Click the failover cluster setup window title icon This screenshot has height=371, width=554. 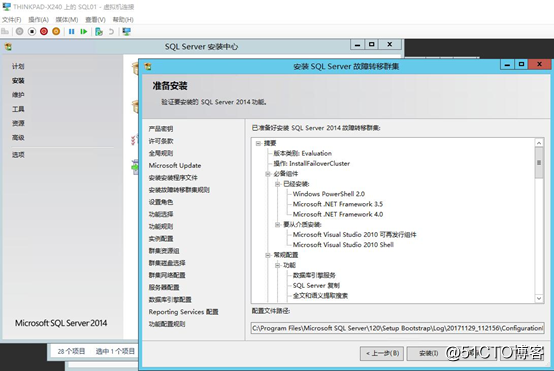coord(148,66)
